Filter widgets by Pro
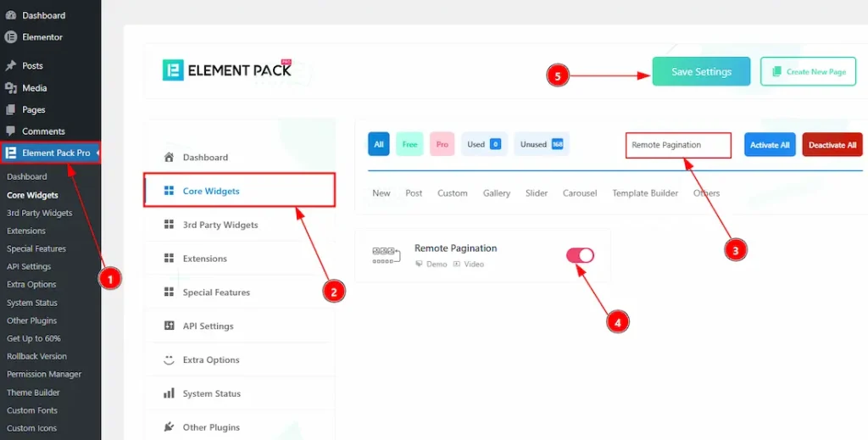Viewport: 868px width, 440px height. pyautogui.click(x=442, y=144)
